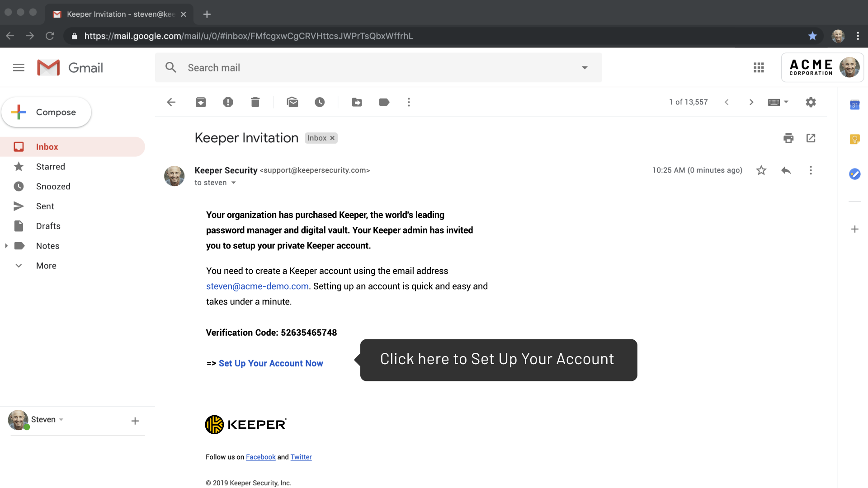This screenshot has height=488, width=868.
Task: Open the Labels tag icon
Action: pos(384,102)
